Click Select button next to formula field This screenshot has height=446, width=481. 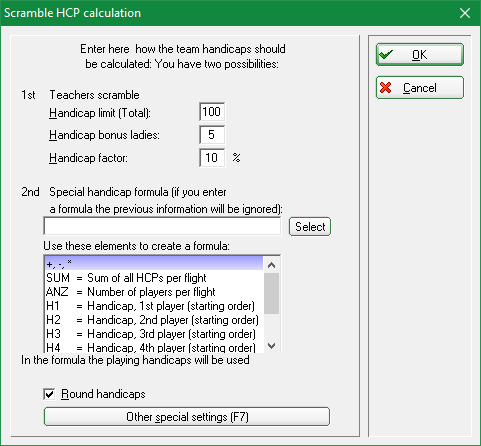310,227
